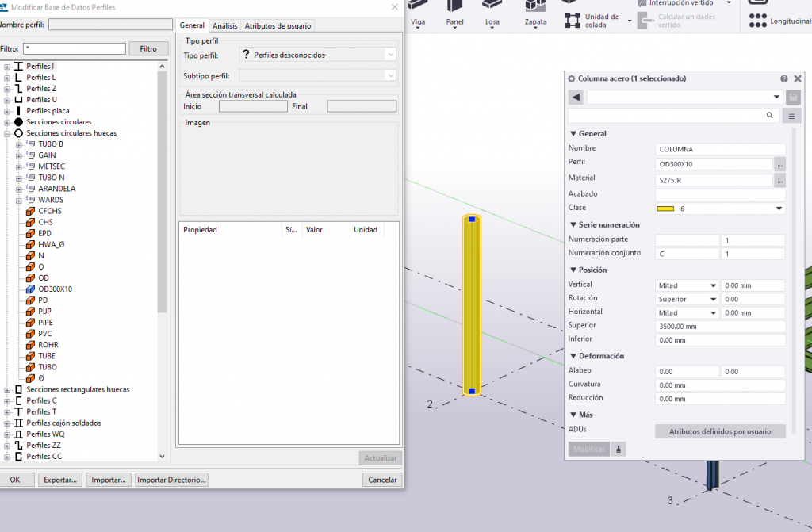The height and width of the screenshot is (532, 812).
Task: Open the property panel hamburger menu
Action: coord(792,116)
